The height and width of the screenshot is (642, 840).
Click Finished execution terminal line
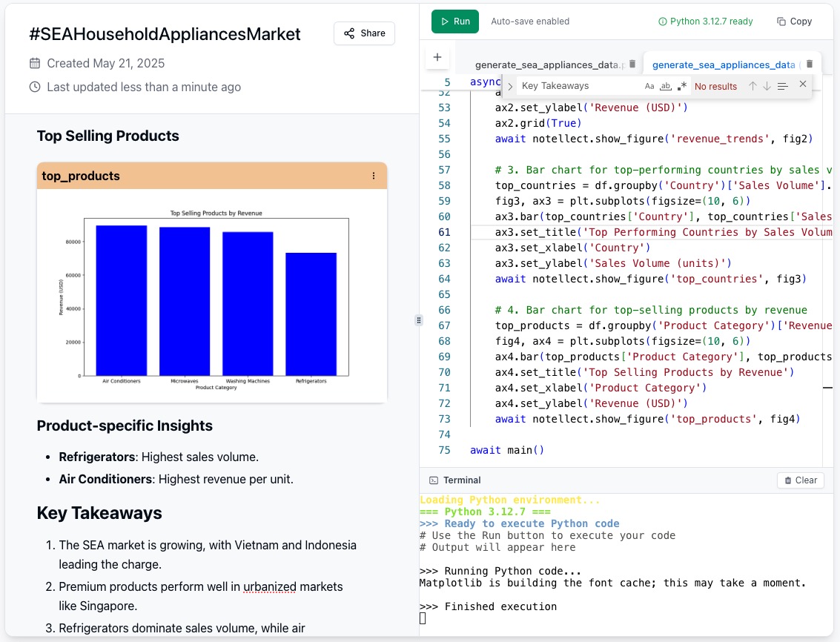tap(488, 606)
